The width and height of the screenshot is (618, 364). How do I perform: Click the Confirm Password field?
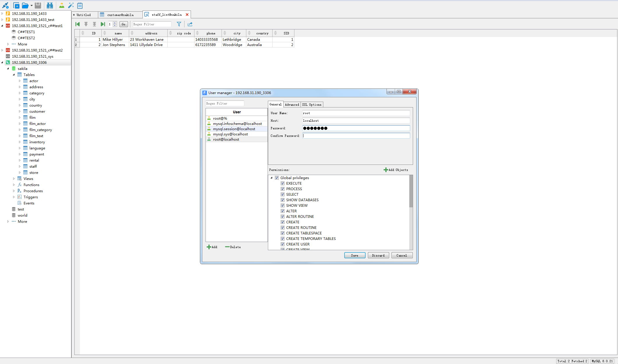click(x=356, y=136)
